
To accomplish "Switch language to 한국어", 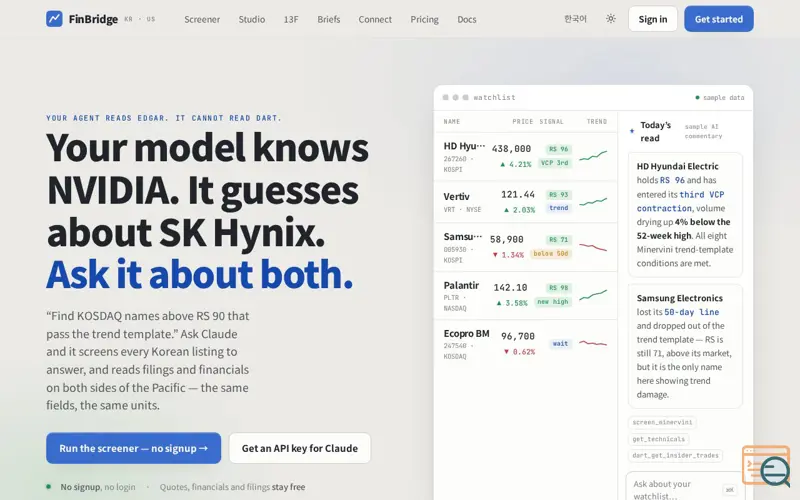I will [x=576, y=19].
